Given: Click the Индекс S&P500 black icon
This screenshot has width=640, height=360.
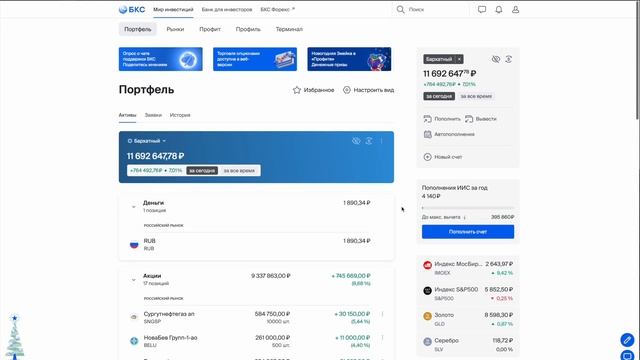Looking at the screenshot, I should click(x=427, y=291).
